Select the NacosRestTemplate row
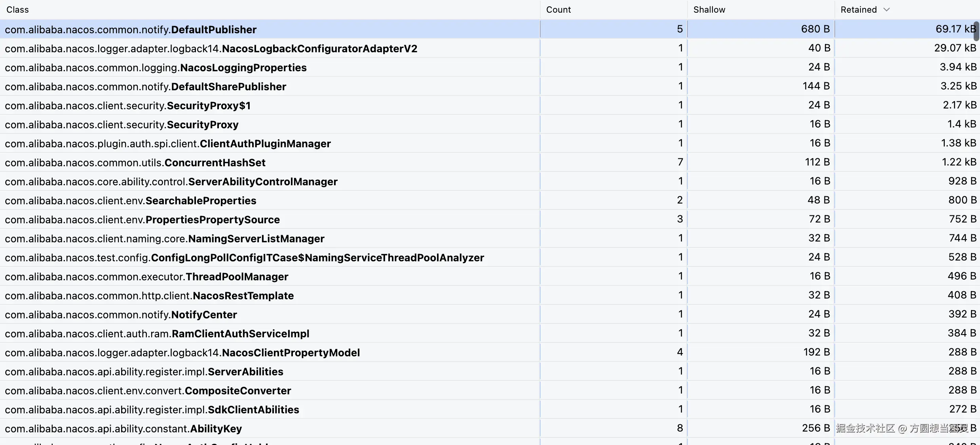Image resolution: width=980 pixels, height=445 pixels. pos(490,295)
